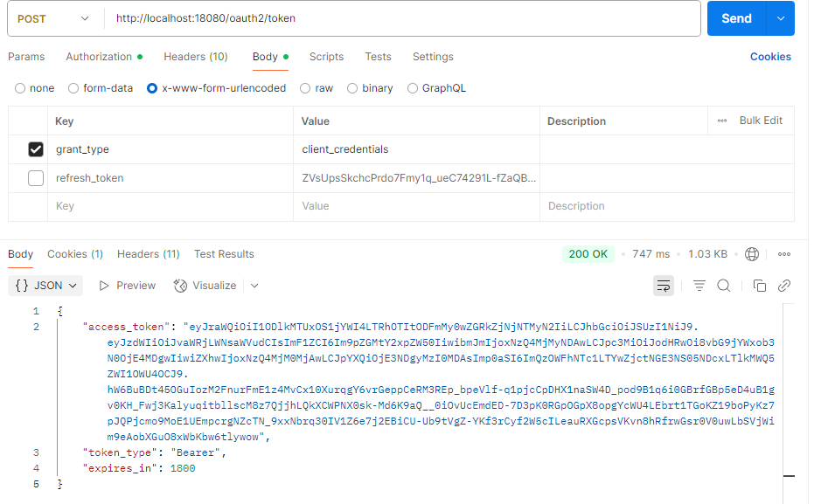Click the network globe icon
Screen dimensions: 828x504
pos(751,254)
